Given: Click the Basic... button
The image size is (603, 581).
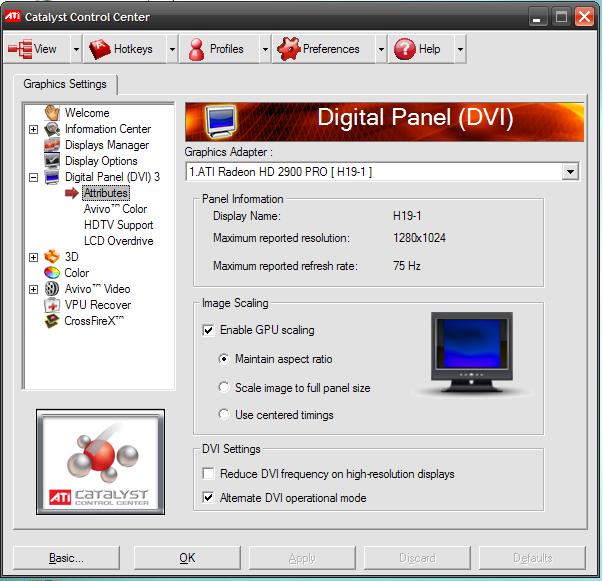Looking at the screenshot, I should (x=66, y=558).
